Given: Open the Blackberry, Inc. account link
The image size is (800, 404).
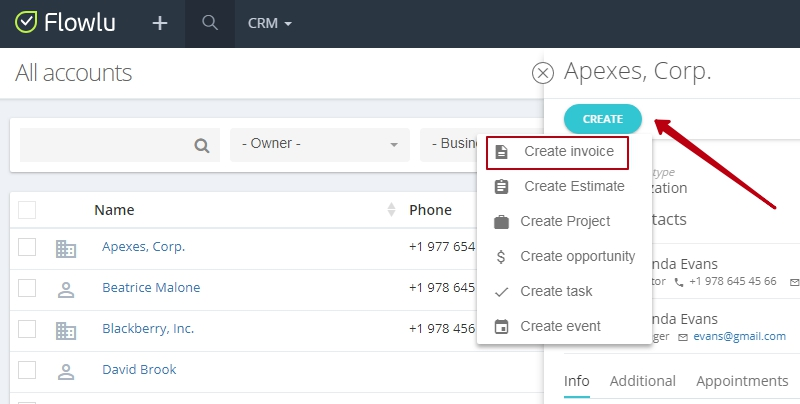Looking at the screenshot, I should pyautogui.click(x=148, y=329).
